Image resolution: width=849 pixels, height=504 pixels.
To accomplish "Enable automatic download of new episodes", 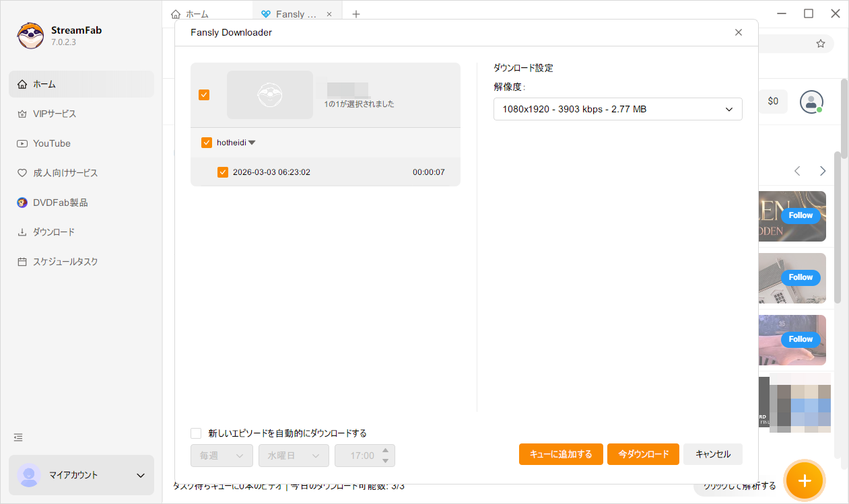I will pyautogui.click(x=196, y=433).
